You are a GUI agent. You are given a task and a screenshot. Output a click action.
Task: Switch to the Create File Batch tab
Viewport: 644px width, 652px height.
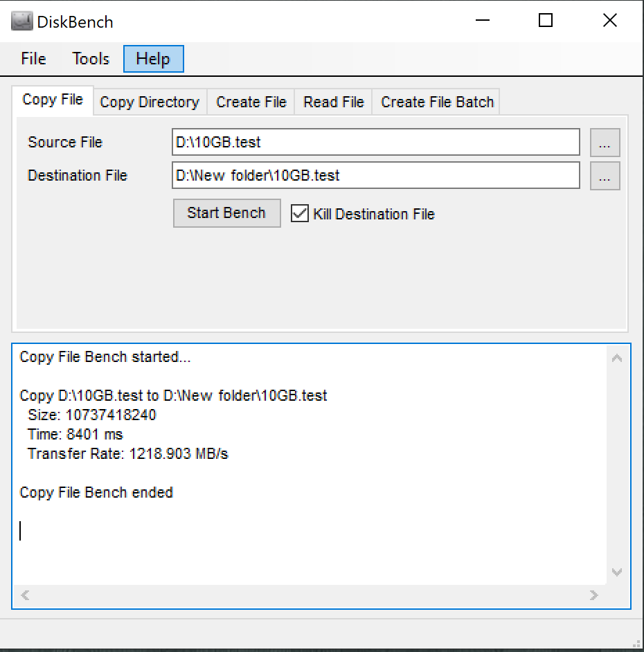(437, 102)
